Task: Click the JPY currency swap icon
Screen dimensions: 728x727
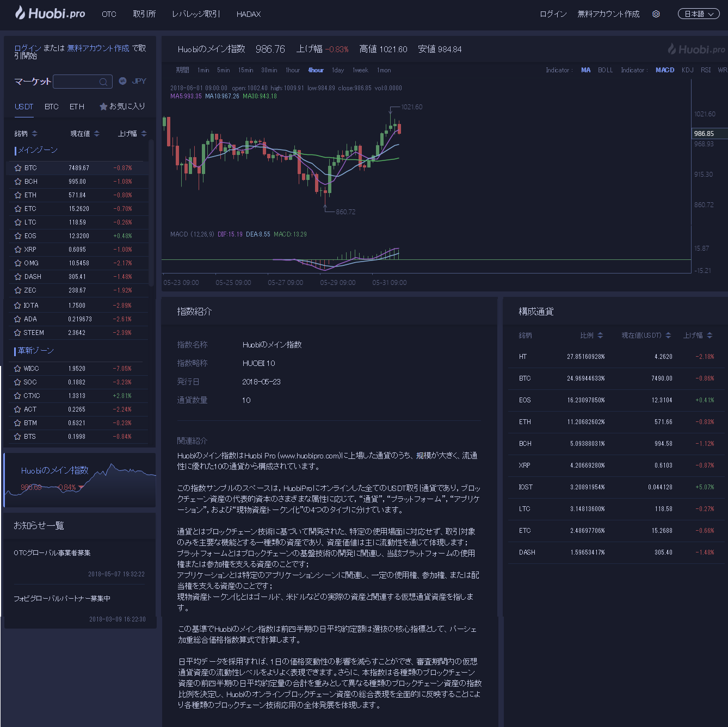Action: pyautogui.click(x=123, y=81)
